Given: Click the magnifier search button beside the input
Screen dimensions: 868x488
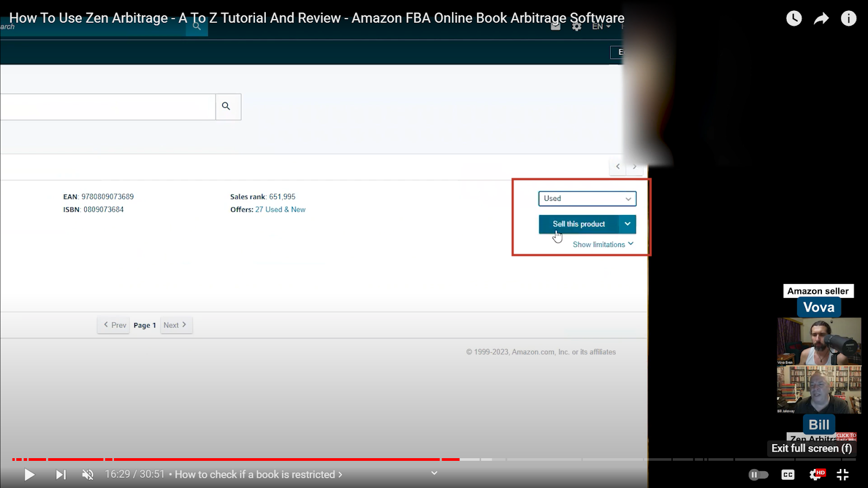Looking at the screenshot, I should point(228,107).
